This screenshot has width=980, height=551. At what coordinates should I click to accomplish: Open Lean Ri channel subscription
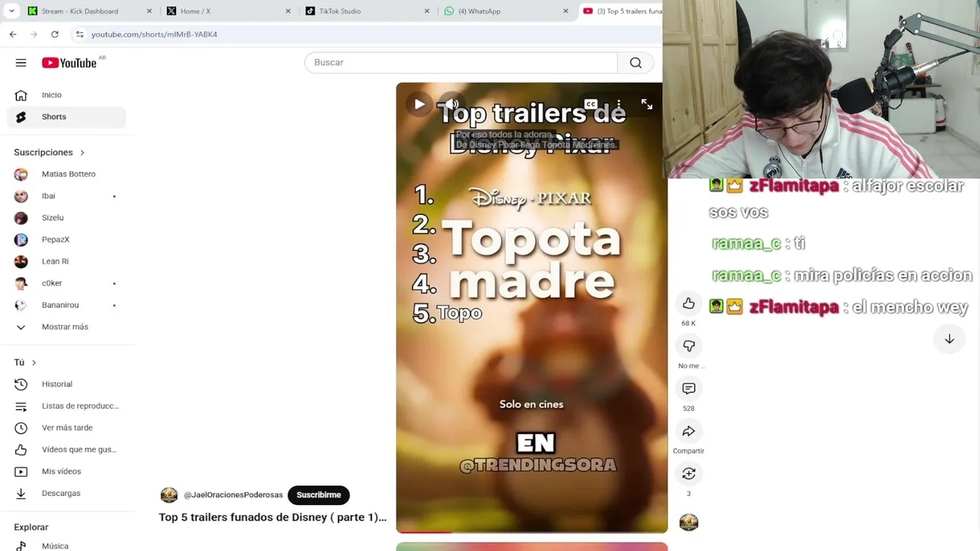pyautogui.click(x=67, y=262)
